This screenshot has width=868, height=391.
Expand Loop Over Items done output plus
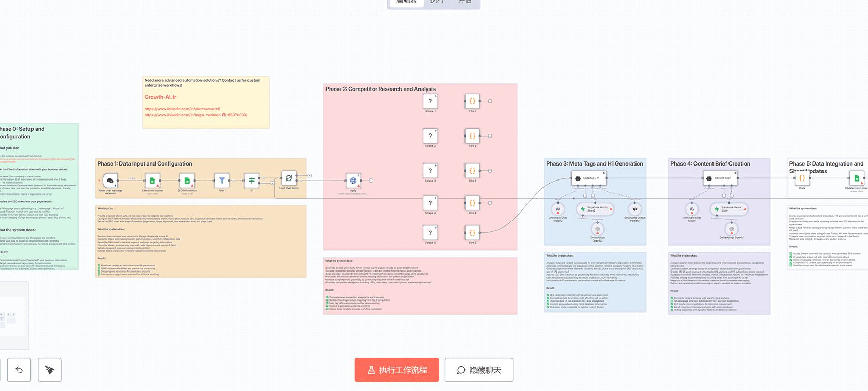309,176
